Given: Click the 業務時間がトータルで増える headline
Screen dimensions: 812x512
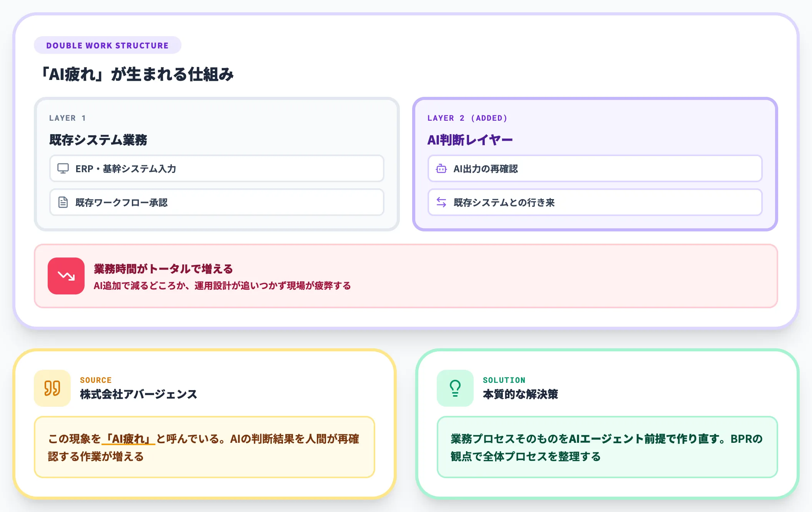Looking at the screenshot, I should pos(163,269).
